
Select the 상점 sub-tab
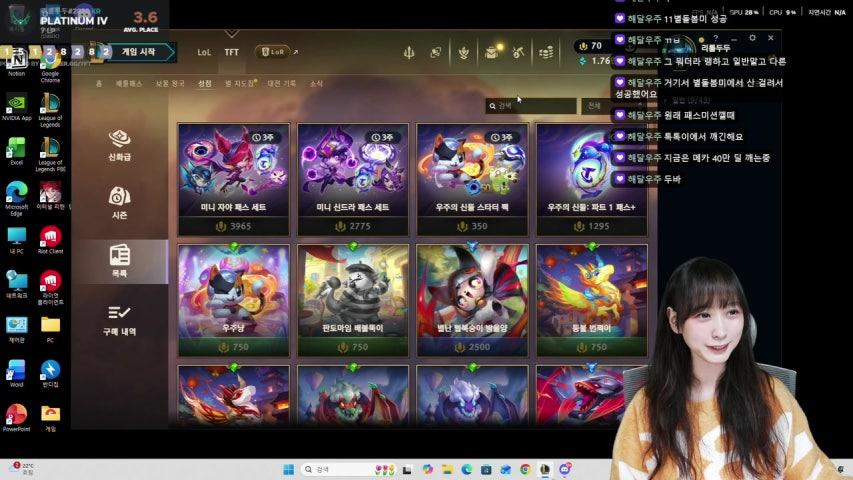click(205, 83)
